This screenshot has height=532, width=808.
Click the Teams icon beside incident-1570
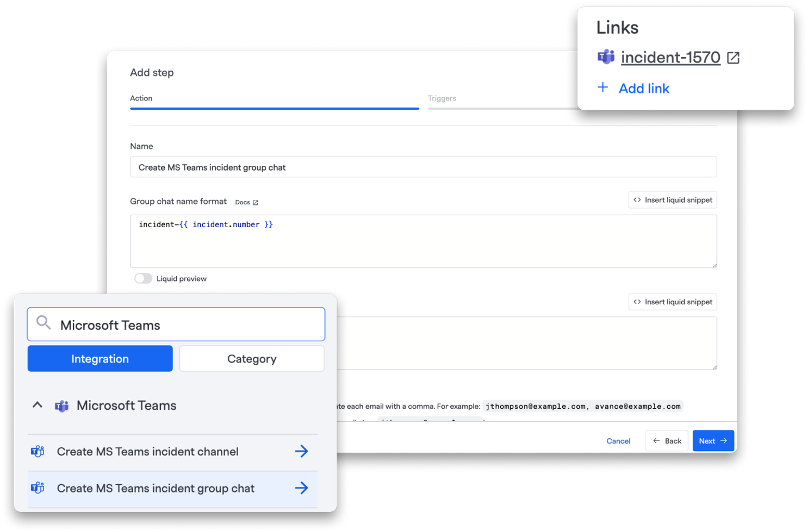(x=606, y=57)
